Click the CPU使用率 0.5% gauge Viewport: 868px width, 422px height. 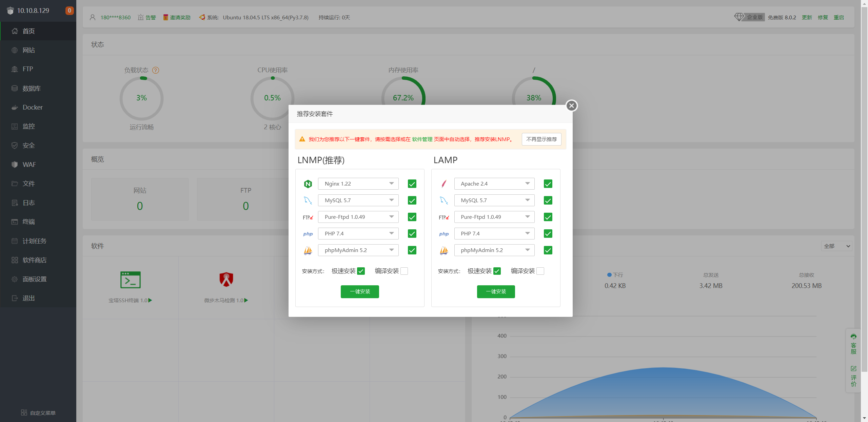click(x=272, y=98)
